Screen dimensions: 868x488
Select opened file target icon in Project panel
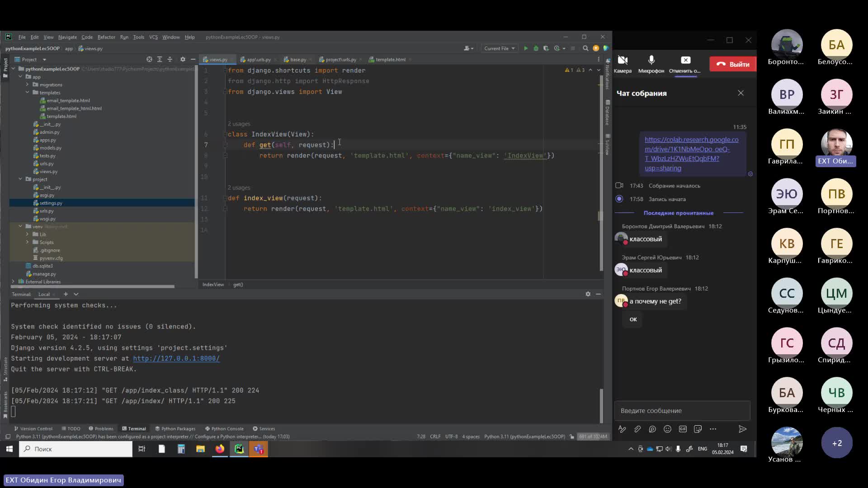pyautogui.click(x=149, y=59)
